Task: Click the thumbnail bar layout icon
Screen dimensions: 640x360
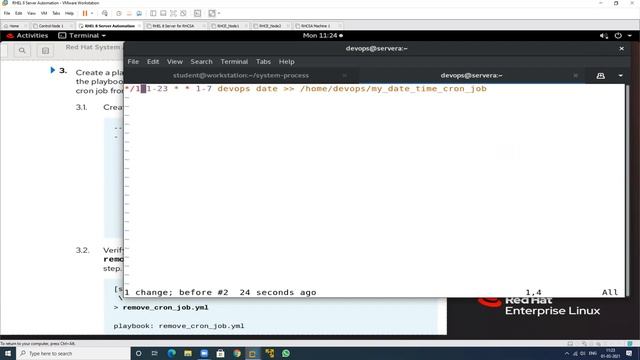Action: [x=163, y=13]
